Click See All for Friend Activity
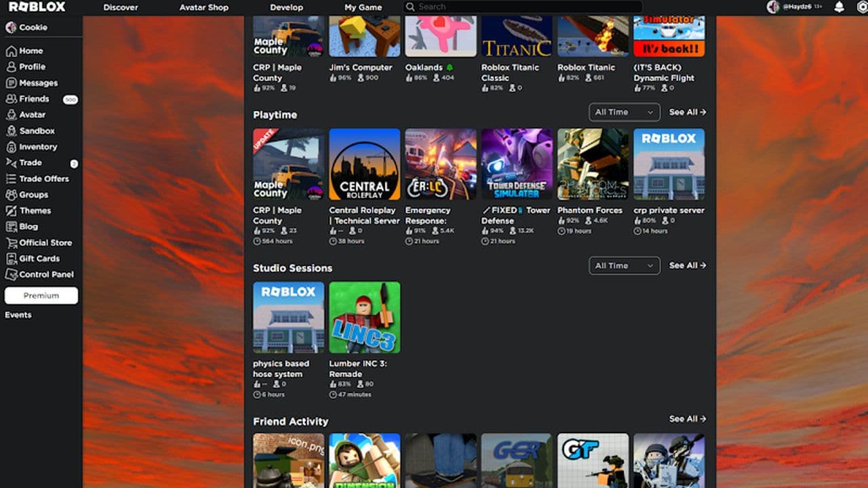The height and width of the screenshot is (488, 868). click(x=687, y=419)
